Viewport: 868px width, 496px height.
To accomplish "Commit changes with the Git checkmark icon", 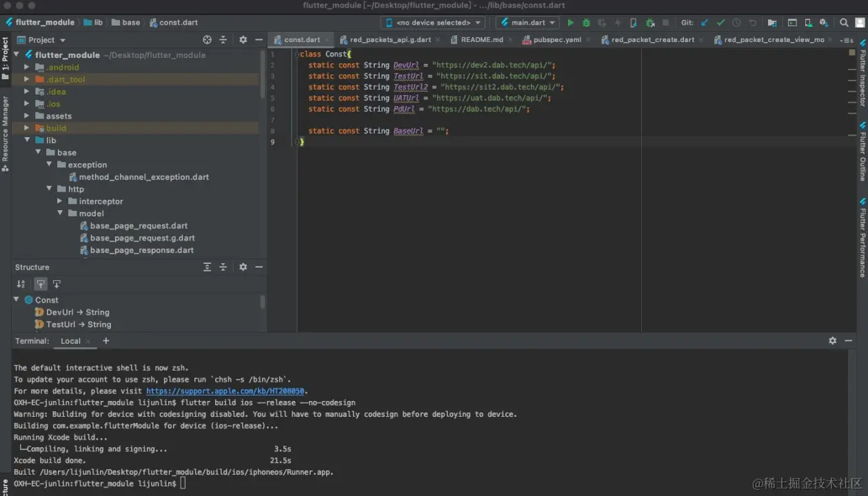I will (720, 23).
